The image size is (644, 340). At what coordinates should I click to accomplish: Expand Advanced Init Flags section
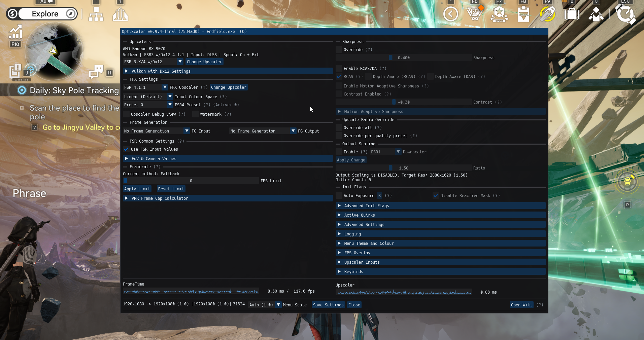(441, 205)
